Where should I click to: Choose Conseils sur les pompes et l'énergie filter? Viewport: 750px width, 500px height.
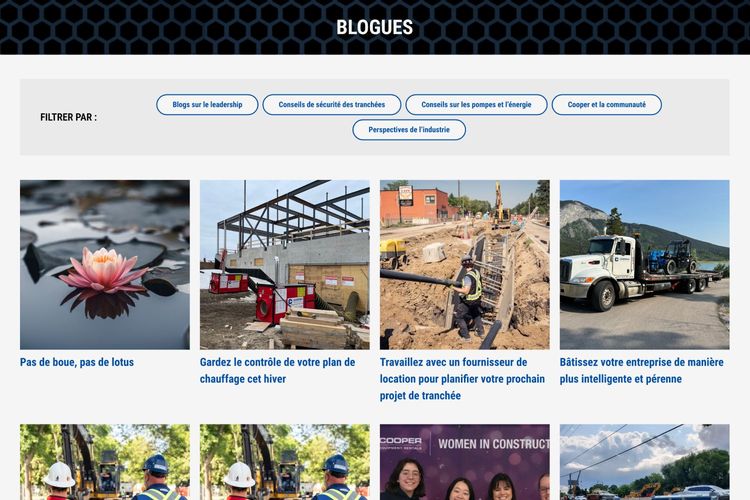476,105
